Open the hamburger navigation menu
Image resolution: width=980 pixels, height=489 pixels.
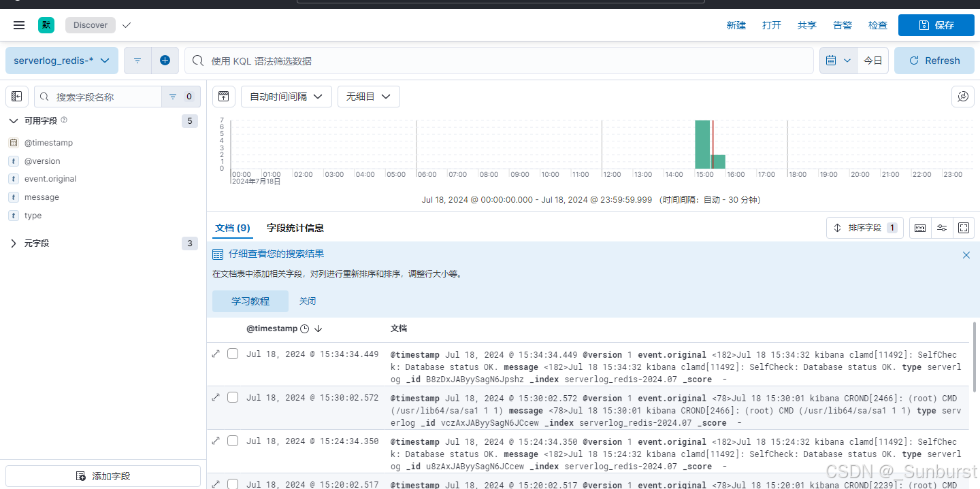click(19, 25)
